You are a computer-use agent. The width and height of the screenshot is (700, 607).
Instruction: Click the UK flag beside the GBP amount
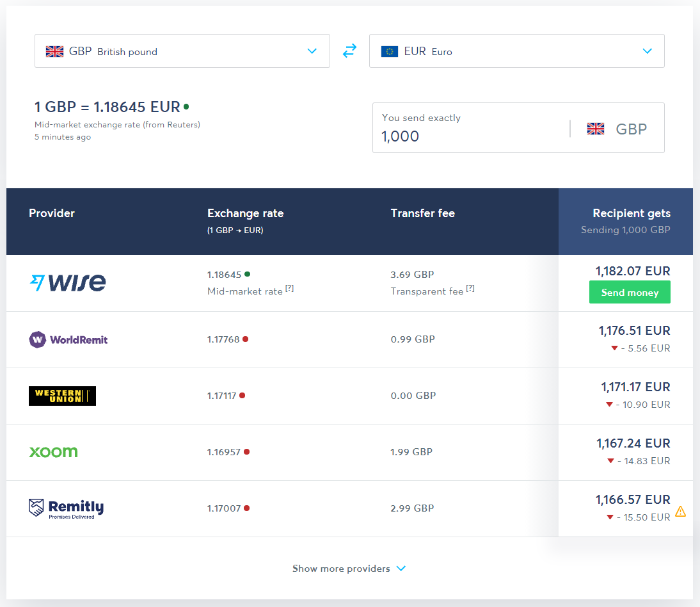[596, 129]
